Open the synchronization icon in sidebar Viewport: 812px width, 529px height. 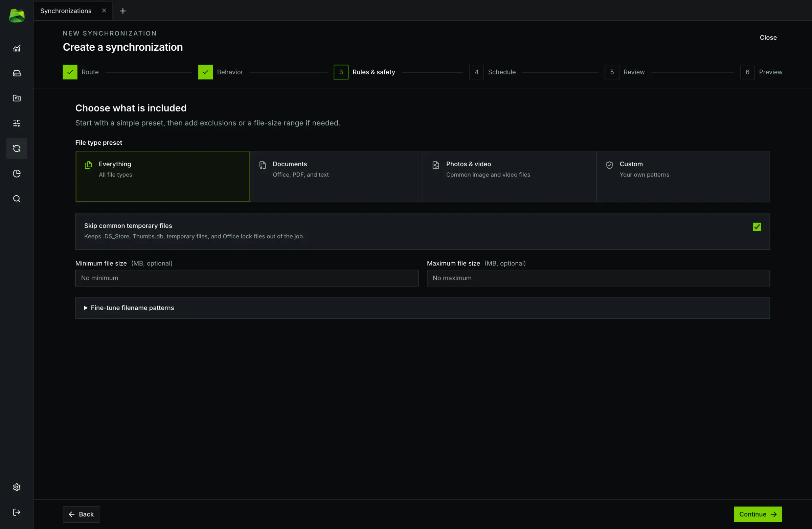pyautogui.click(x=17, y=148)
